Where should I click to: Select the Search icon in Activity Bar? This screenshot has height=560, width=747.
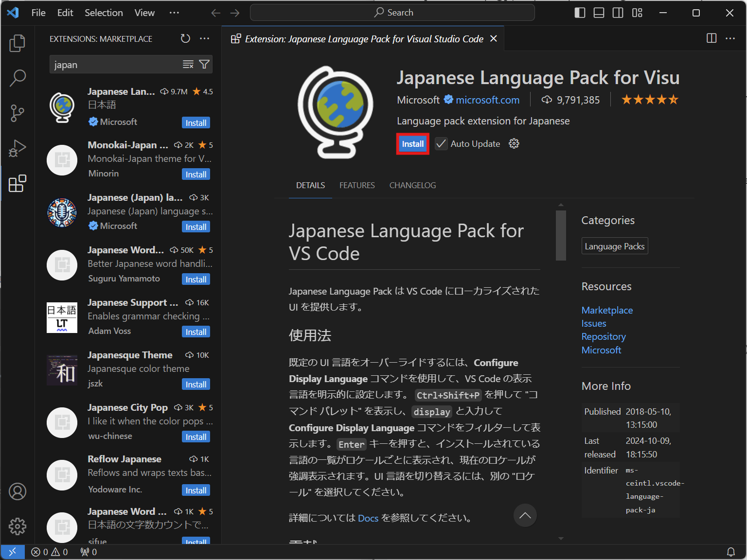pos(18,78)
